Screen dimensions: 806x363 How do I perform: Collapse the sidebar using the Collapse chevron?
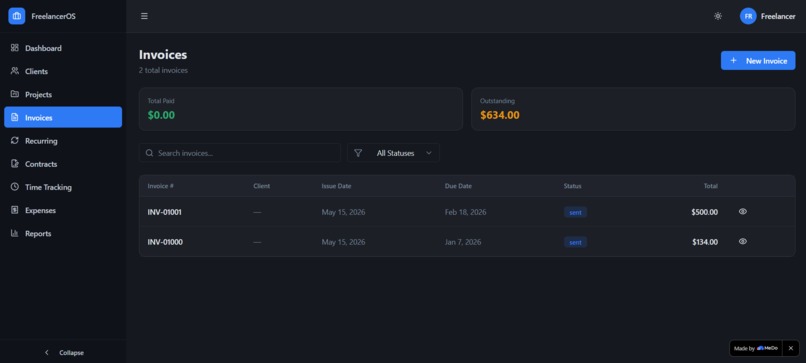pos(47,353)
